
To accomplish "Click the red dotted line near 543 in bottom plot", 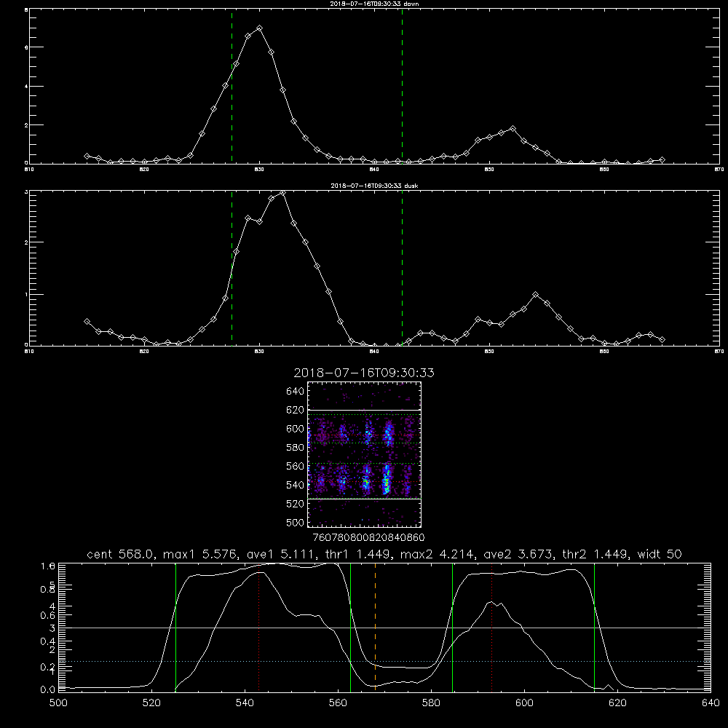I will (x=259, y=628).
